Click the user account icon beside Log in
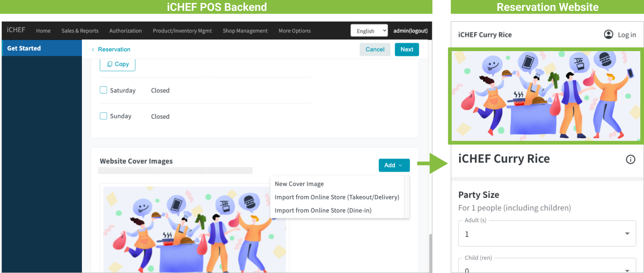This screenshot has width=644, height=273. coord(608,35)
